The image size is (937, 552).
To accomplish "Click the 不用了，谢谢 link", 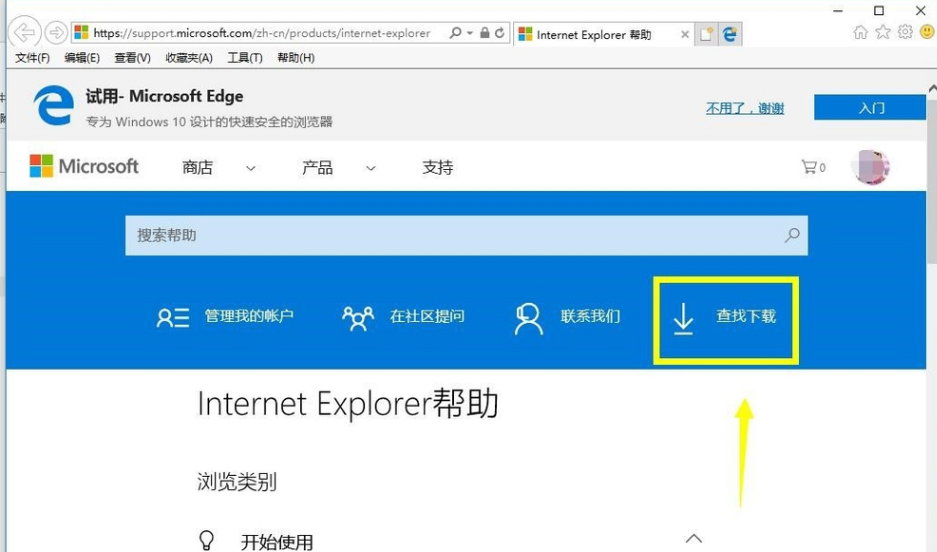I will (745, 108).
